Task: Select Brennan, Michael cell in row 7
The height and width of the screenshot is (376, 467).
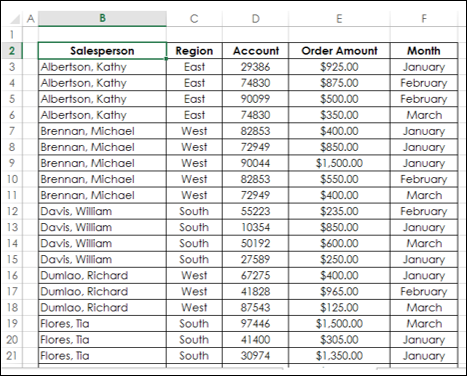Action: 102,131
